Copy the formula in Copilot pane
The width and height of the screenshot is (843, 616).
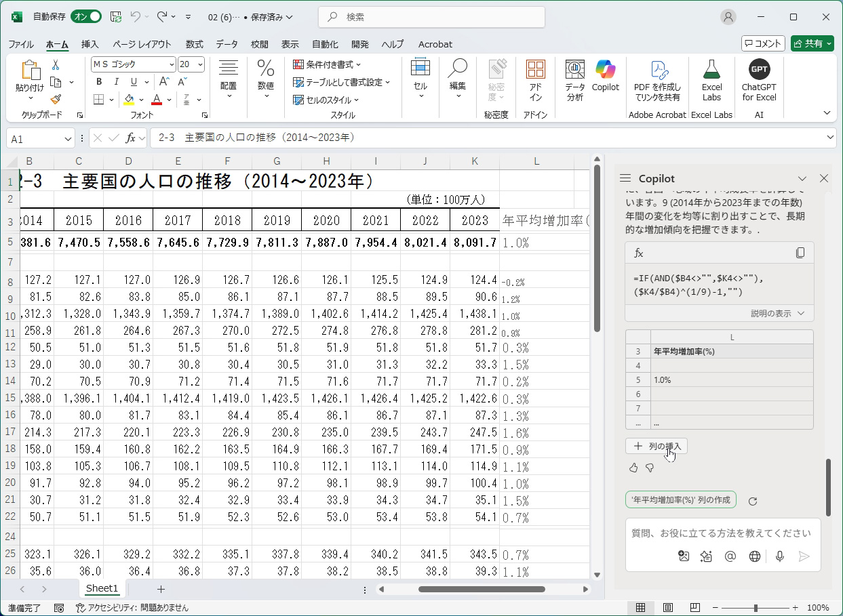click(800, 253)
